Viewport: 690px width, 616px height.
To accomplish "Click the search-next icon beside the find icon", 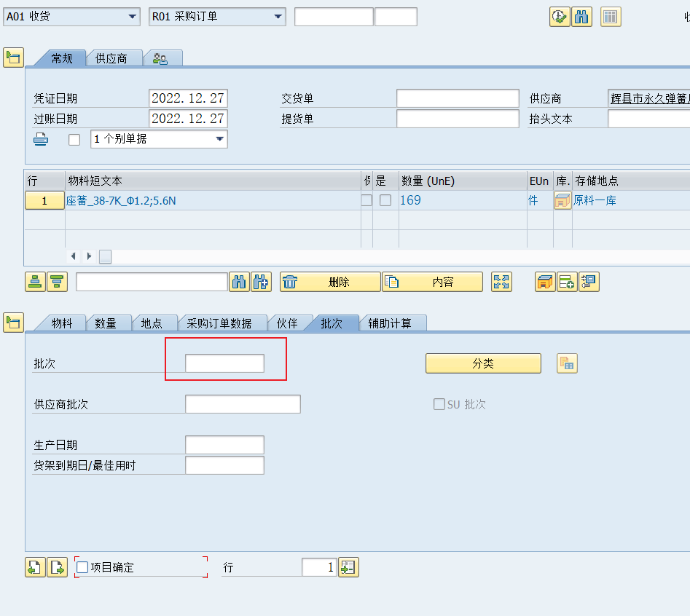I will (260, 281).
